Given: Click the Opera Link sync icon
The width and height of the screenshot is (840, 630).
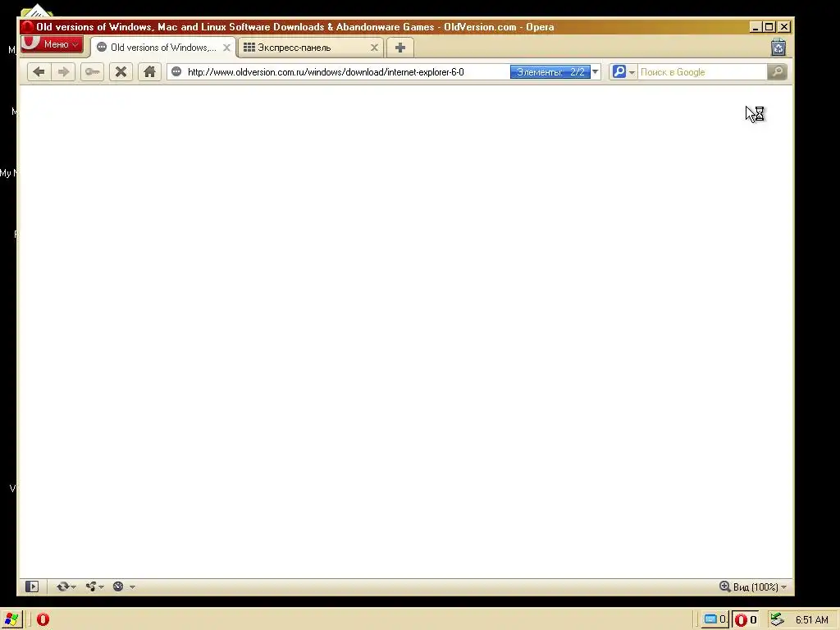Looking at the screenshot, I should [62, 587].
